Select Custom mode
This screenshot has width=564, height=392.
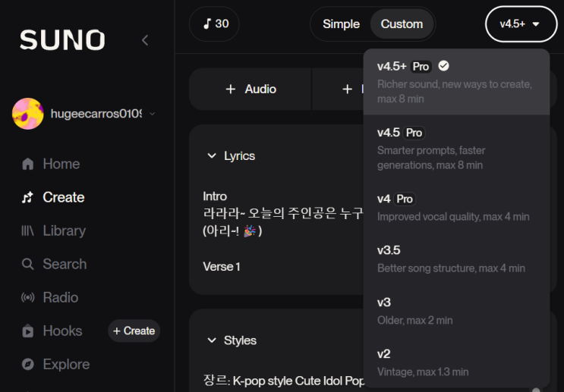[x=402, y=24]
